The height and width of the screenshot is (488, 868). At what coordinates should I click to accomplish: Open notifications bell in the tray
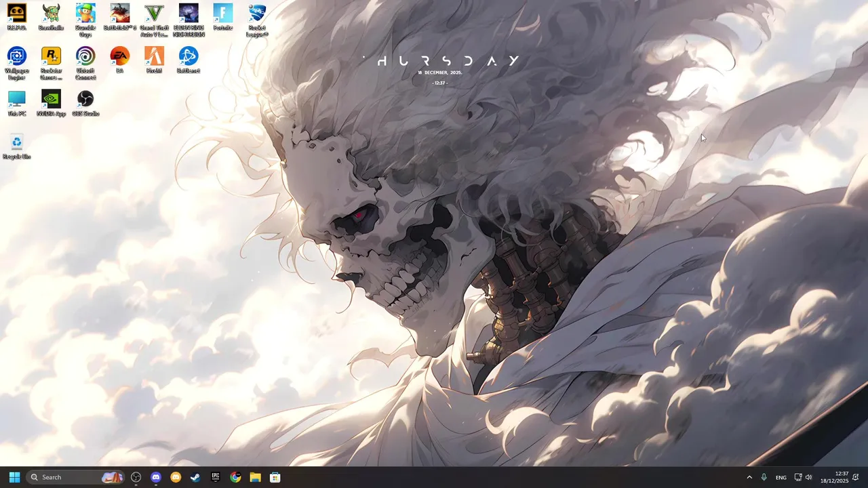tap(856, 477)
